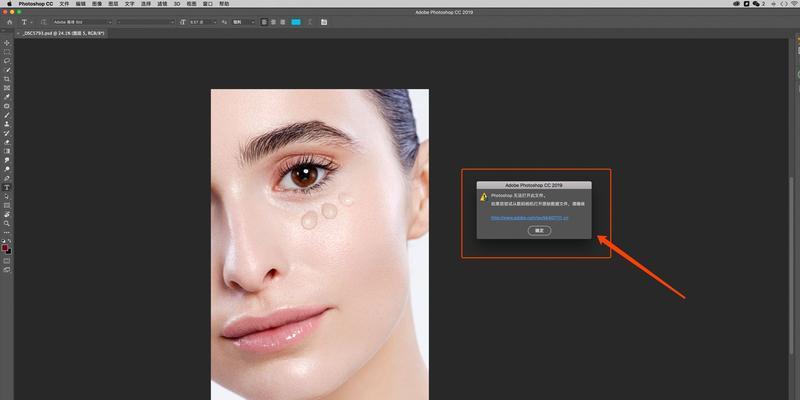The width and height of the screenshot is (800, 400).
Task: Click the portrait image on the canvas
Action: click(320, 244)
